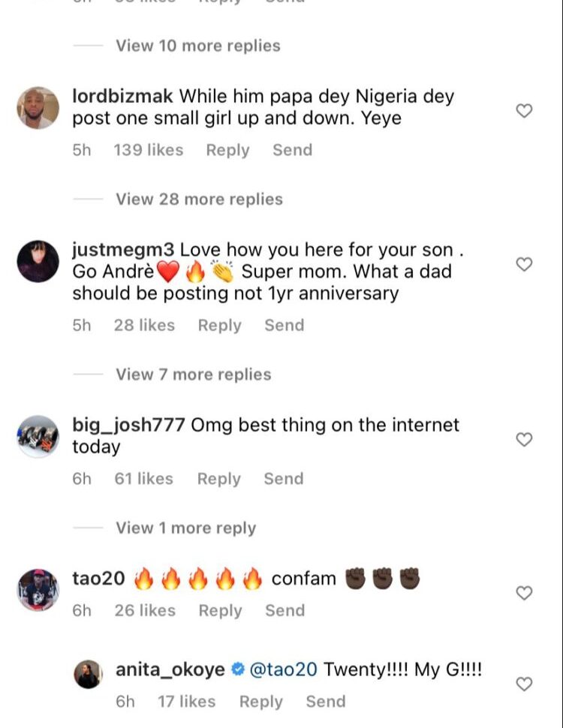
Task: Send justmegm3's comment to someone
Action: [284, 326]
